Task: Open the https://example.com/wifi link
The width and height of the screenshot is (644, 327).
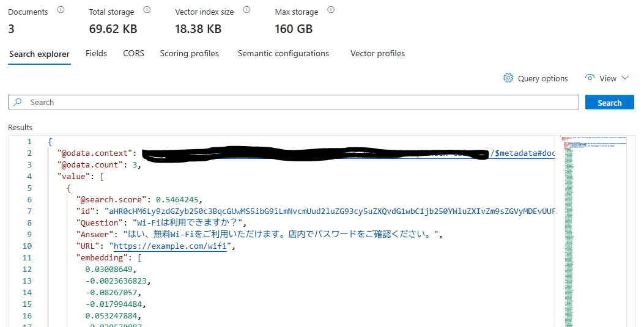Action: point(170,246)
